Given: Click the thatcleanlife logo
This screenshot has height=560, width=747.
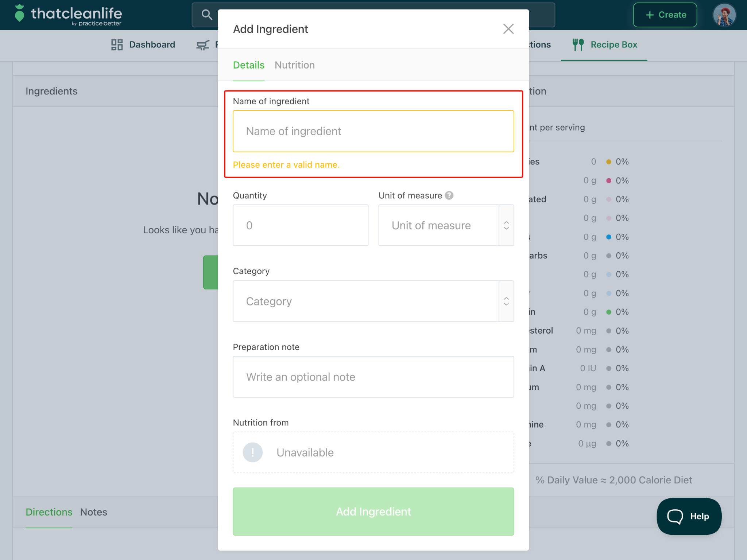Looking at the screenshot, I should (68, 15).
